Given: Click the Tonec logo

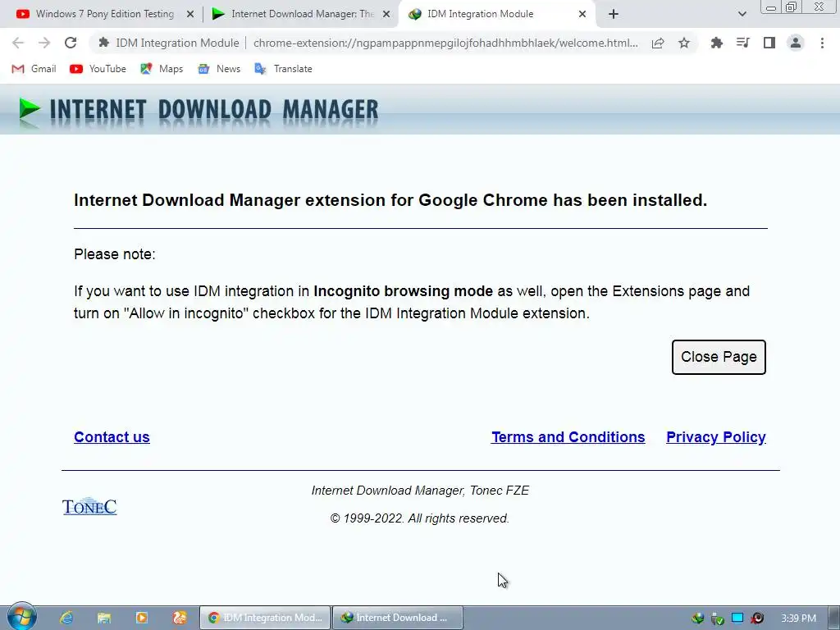Looking at the screenshot, I should 89,506.
